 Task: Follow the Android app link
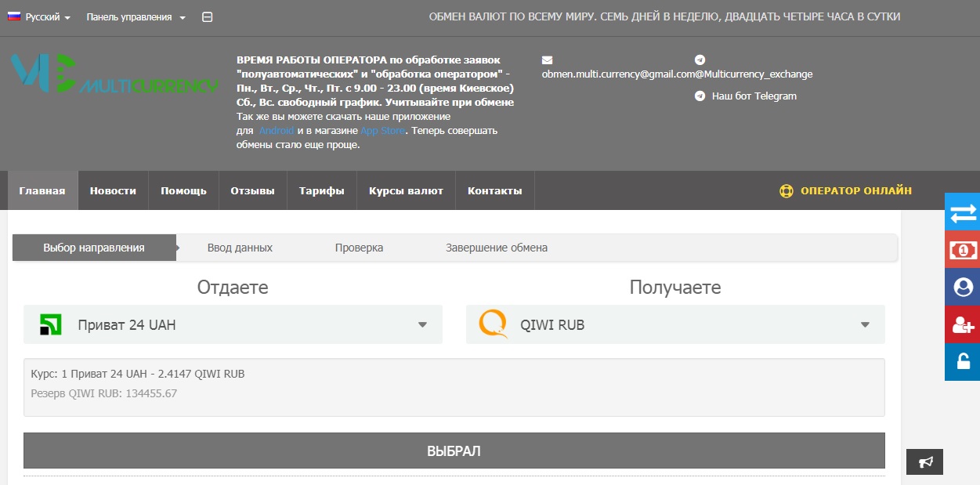point(276,131)
